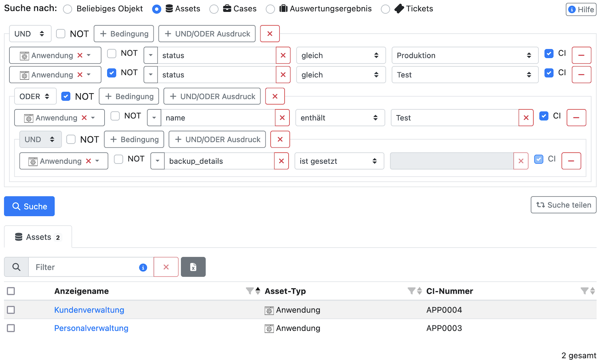This screenshot has height=364, width=600.
Task: Open the Personalverwaltung asset link
Action: pos(91,328)
